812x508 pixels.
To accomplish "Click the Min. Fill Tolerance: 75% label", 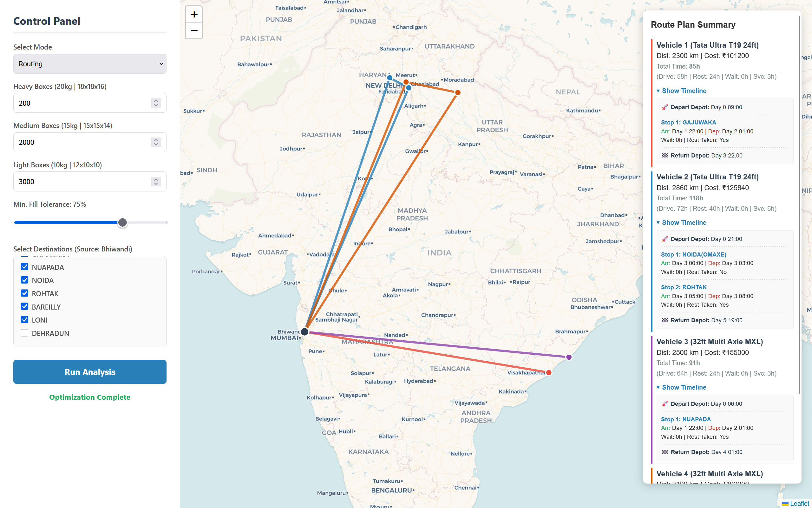I will tap(50, 204).
